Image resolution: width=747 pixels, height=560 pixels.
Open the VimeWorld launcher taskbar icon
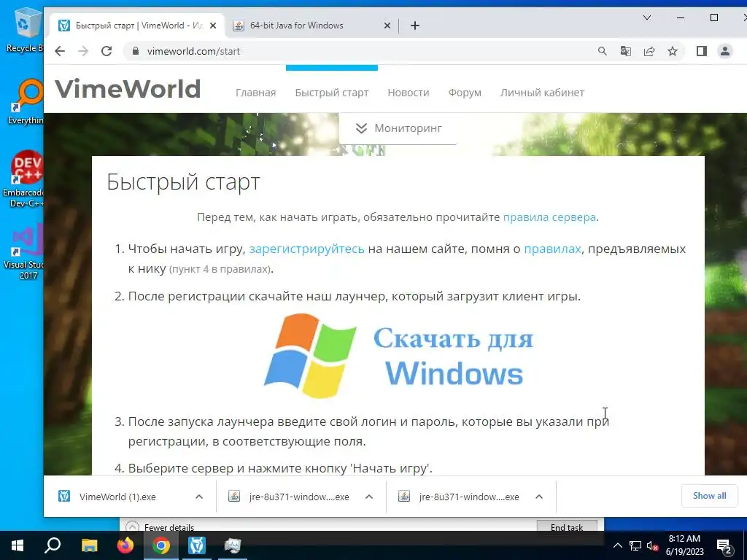(197, 545)
